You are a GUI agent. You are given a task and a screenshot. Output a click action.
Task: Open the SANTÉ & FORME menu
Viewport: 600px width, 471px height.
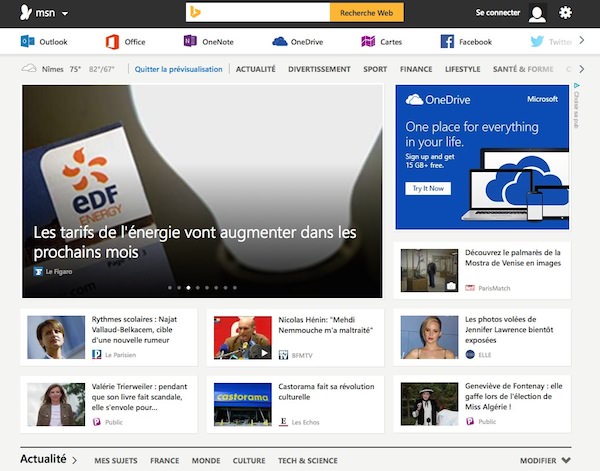click(x=523, y=69)
